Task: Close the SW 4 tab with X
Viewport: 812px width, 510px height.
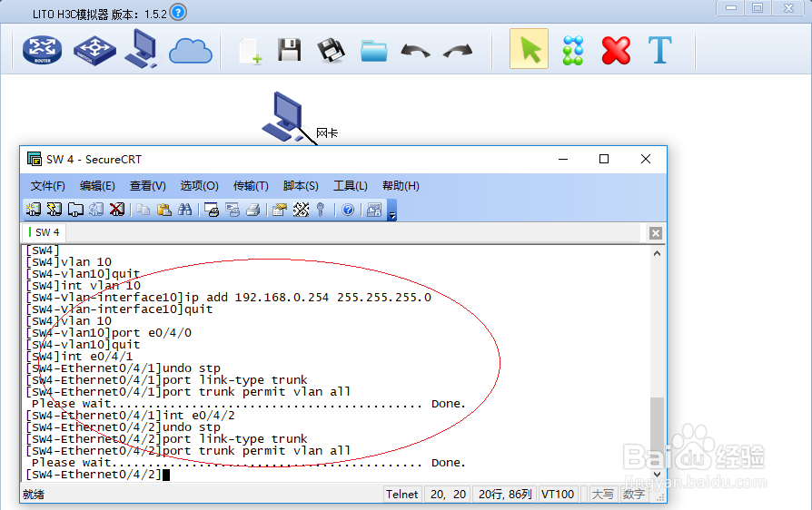Action: 656,233
